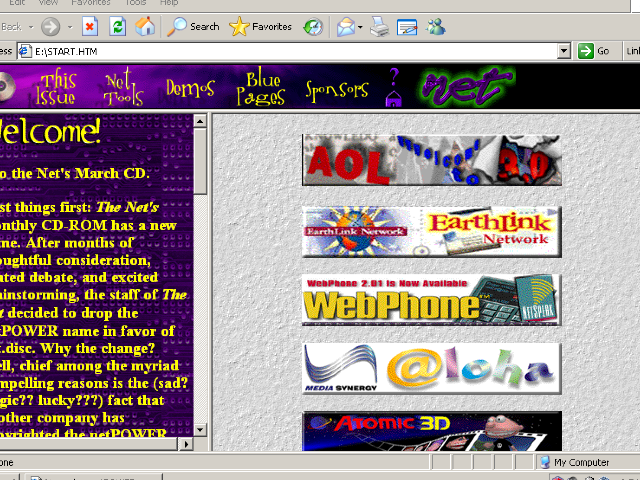
Task: Click the CD disc icon in banner
Action: coord(6,87)
